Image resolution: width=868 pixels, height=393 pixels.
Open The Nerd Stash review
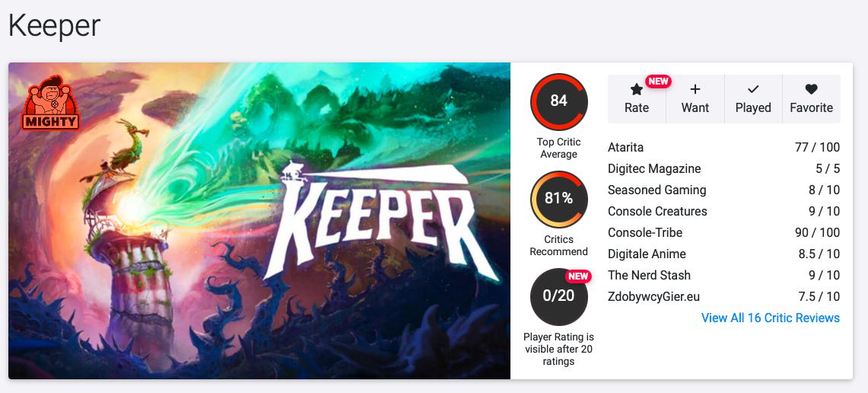pos(649,275)
